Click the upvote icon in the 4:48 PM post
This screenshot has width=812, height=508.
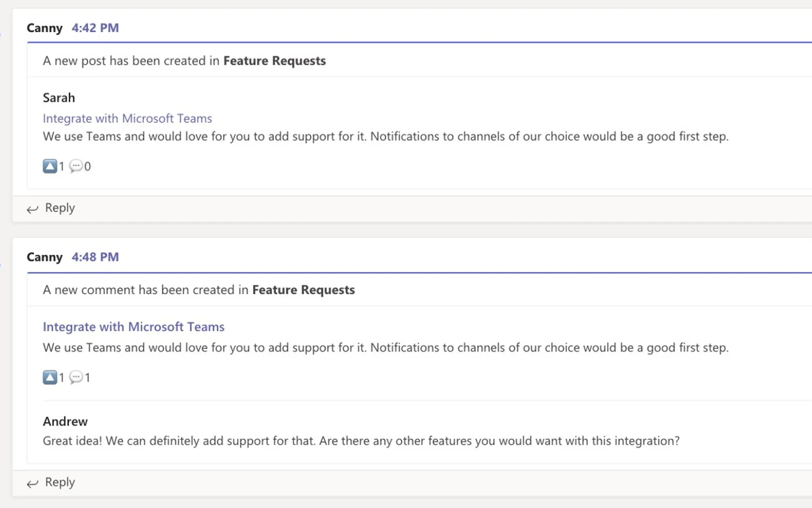[50, 377]
